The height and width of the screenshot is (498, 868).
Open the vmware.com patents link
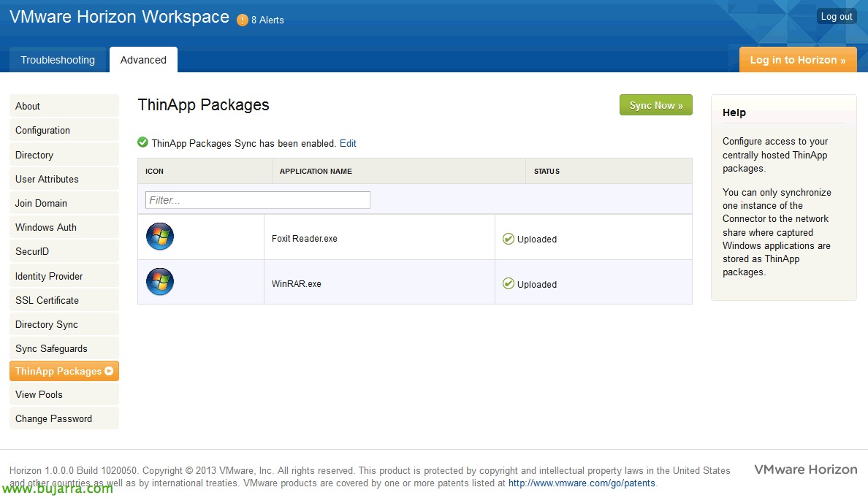(x=582, y=483)
